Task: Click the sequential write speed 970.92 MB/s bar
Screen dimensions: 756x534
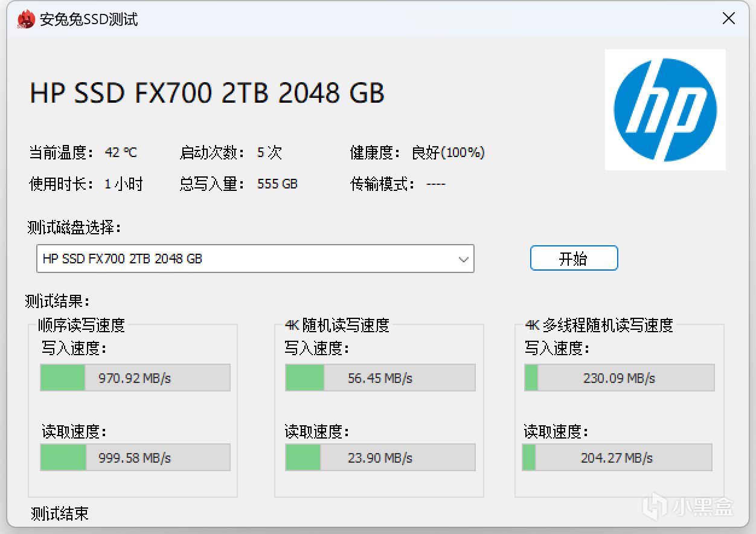Action: click(x=135, y=378)
